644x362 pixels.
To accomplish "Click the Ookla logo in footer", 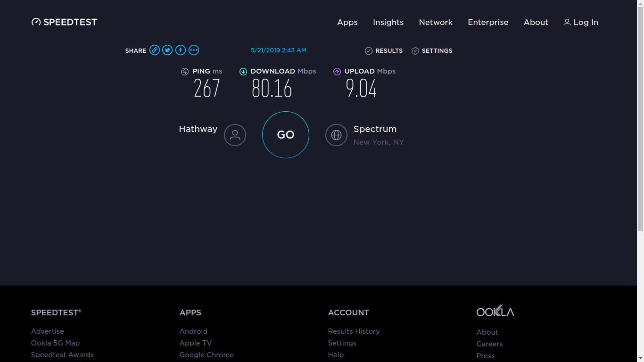I will [495, 311].
